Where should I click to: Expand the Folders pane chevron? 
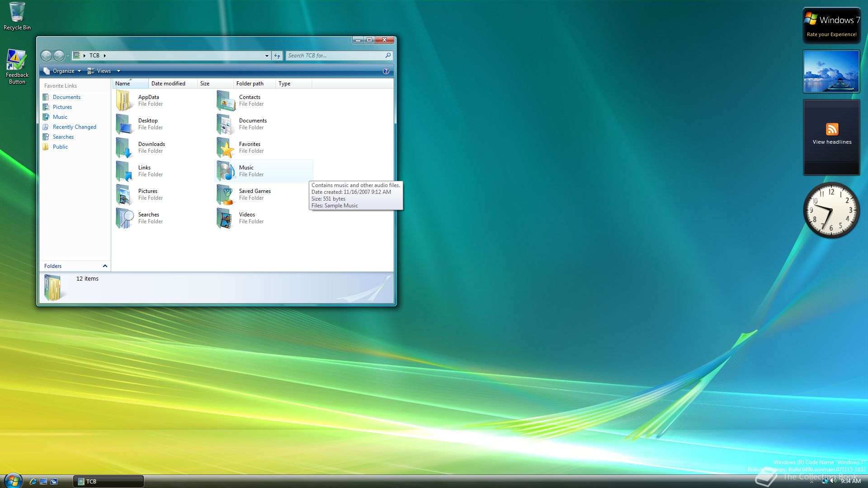(x=105, y=266)
